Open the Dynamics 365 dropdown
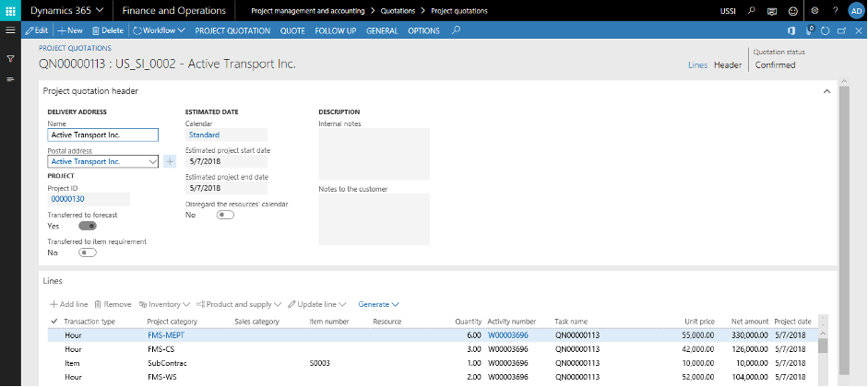The height and width of the screenshot is (387, 868). (x=67, y=10)
